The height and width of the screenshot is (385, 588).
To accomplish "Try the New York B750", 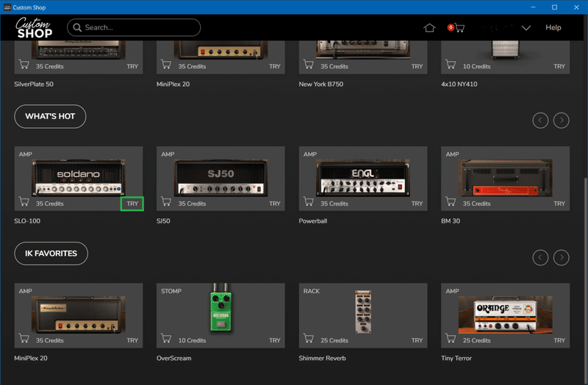I will click(417, 66).
